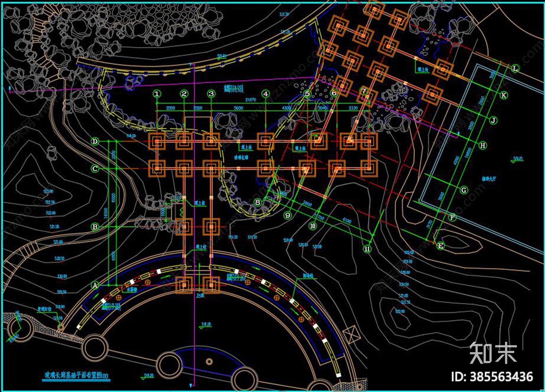
Task: Select the footing at axes C and 4
Action: click(x=266, y=169)
